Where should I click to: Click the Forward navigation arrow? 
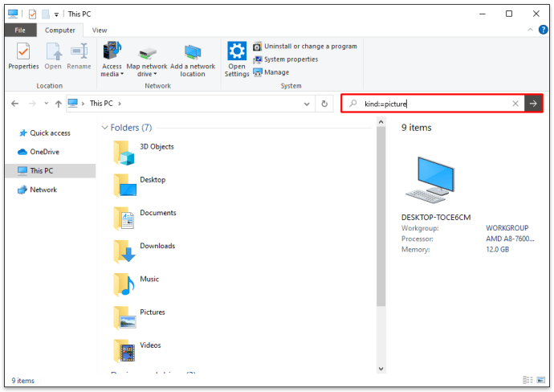(32, 104)
